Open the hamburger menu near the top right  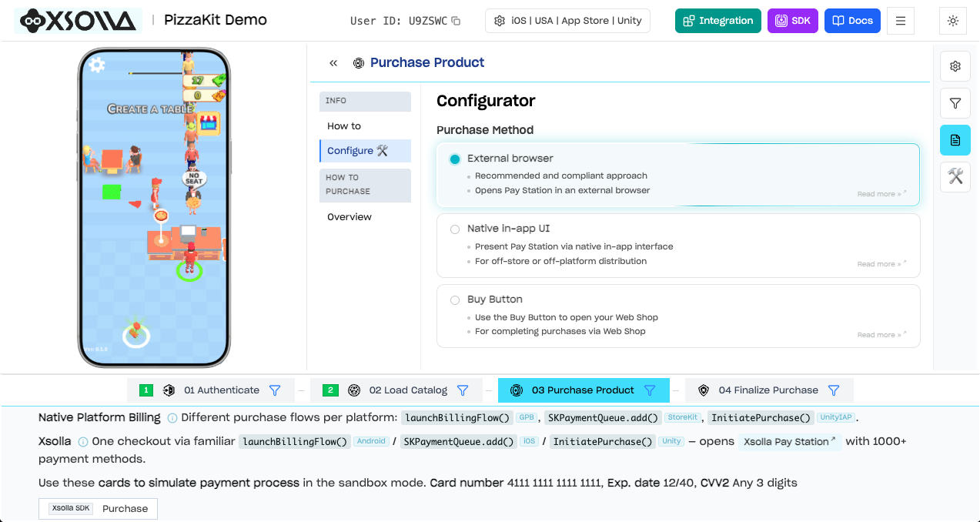coord(900,21)
